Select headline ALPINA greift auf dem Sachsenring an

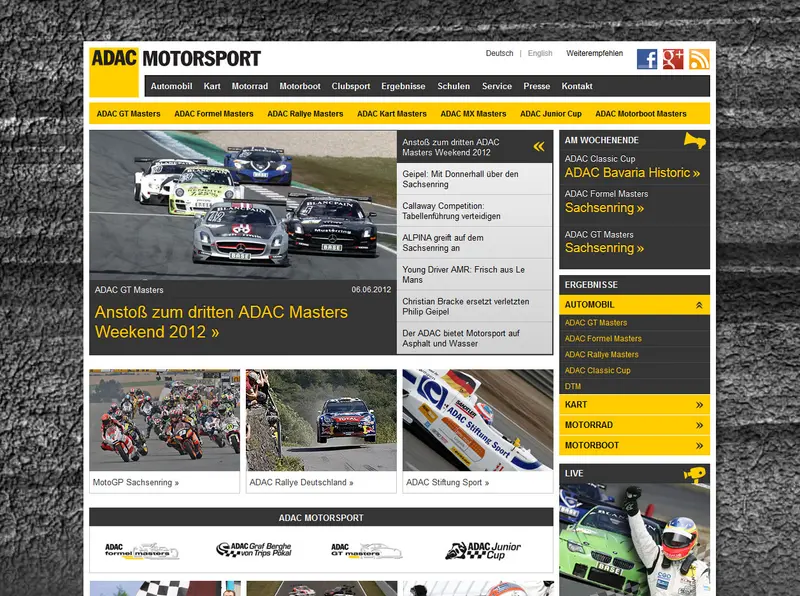pyautogui.click(x=474, y=243)
